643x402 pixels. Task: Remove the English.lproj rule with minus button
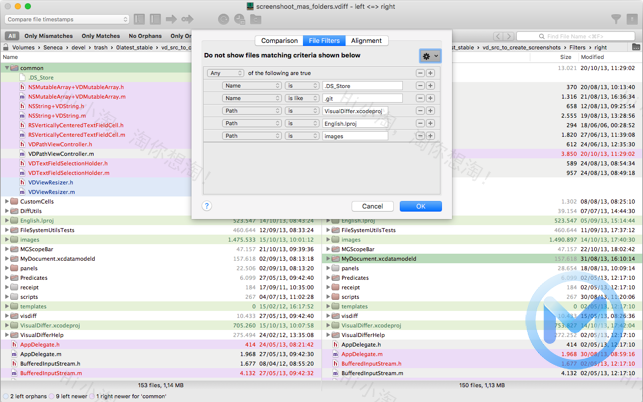click(x=420, y=123)
